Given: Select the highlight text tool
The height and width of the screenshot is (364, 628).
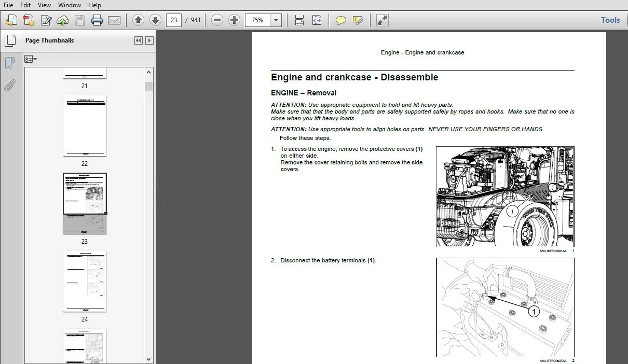Looking at the screenshot, I should [358, 20].
